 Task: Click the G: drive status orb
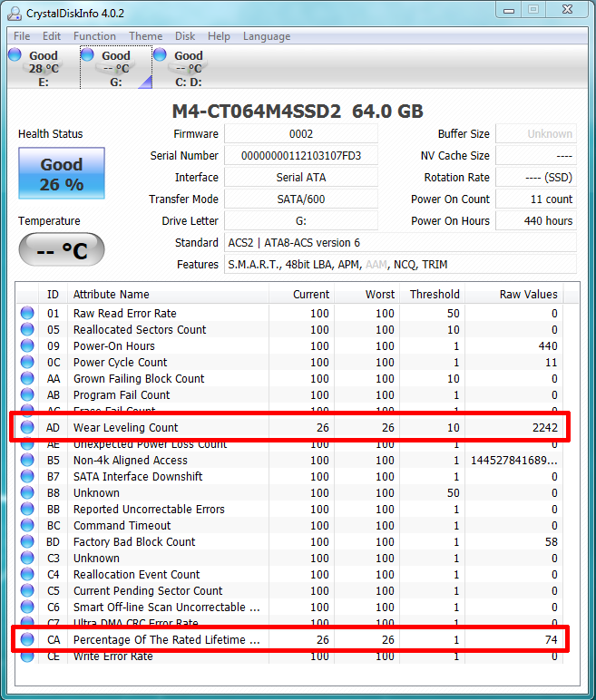(x=87, y=54)
